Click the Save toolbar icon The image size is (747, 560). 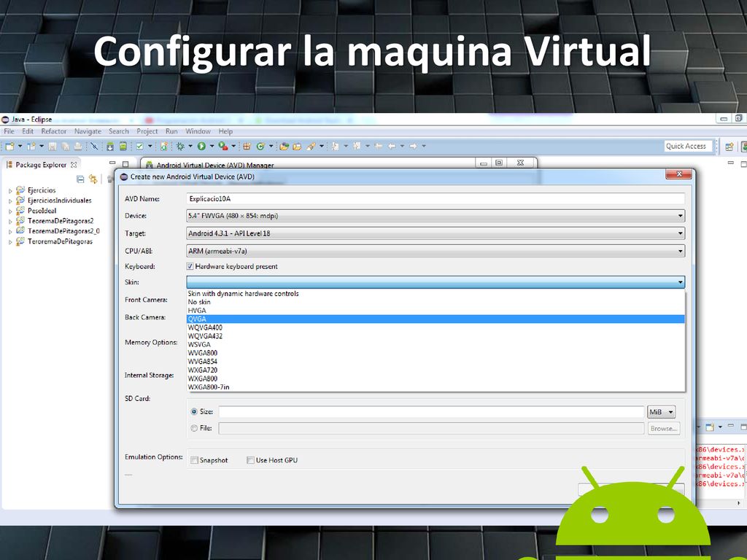point(53,146)
